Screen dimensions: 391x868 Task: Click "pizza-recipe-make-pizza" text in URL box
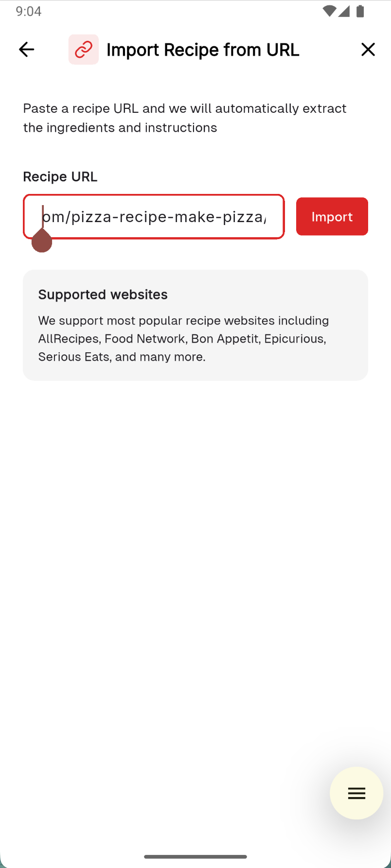tap(167, 217)
